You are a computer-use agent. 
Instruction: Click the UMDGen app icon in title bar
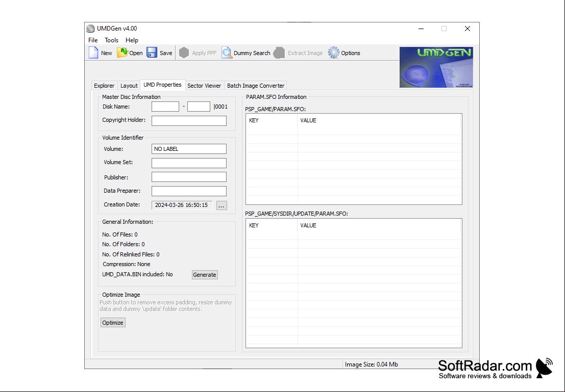click(x=90, y=29)
